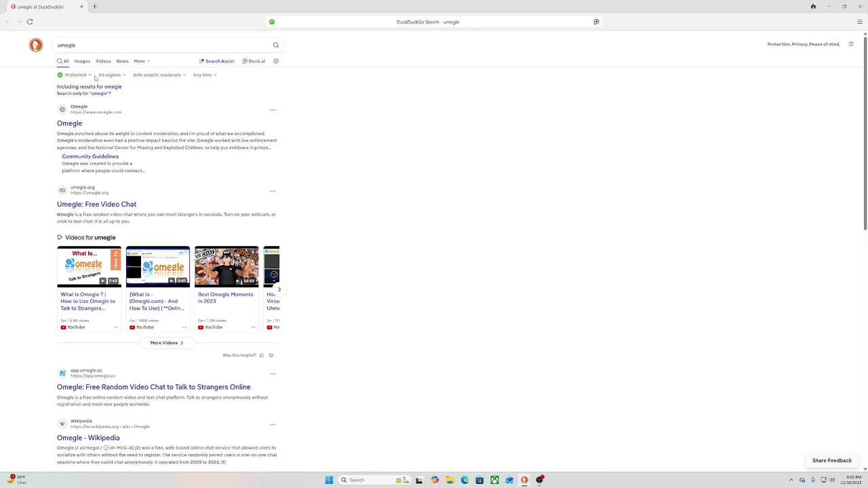The height and width of the screenshot is (488, 868).
Task: Click the weather widget showing 35°F
Action: 17,480
